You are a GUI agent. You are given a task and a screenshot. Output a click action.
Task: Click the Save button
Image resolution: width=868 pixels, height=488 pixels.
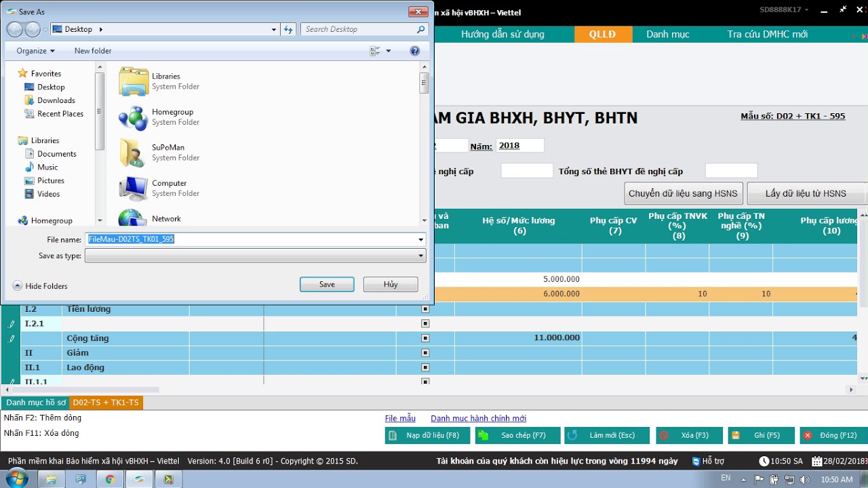pos(327,285)
